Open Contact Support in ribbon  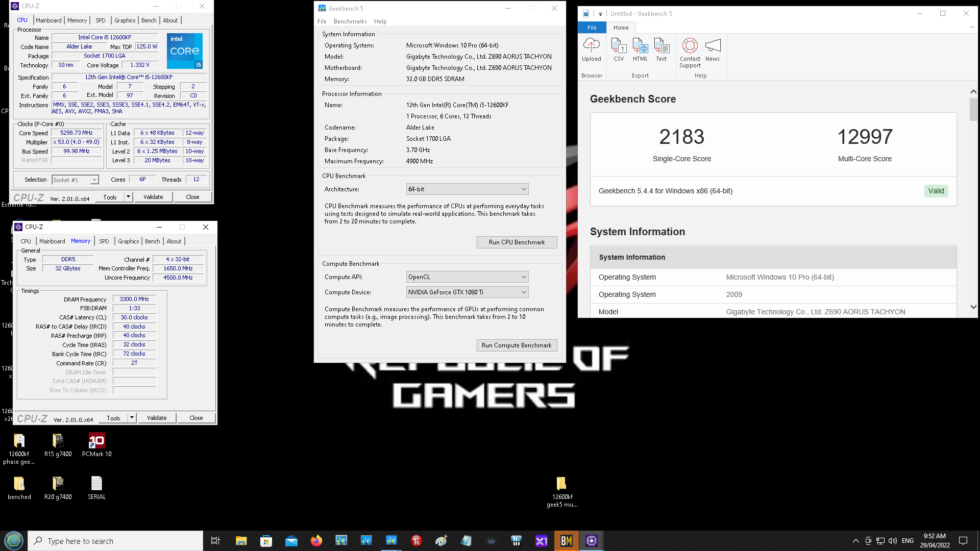coord(690,53)
